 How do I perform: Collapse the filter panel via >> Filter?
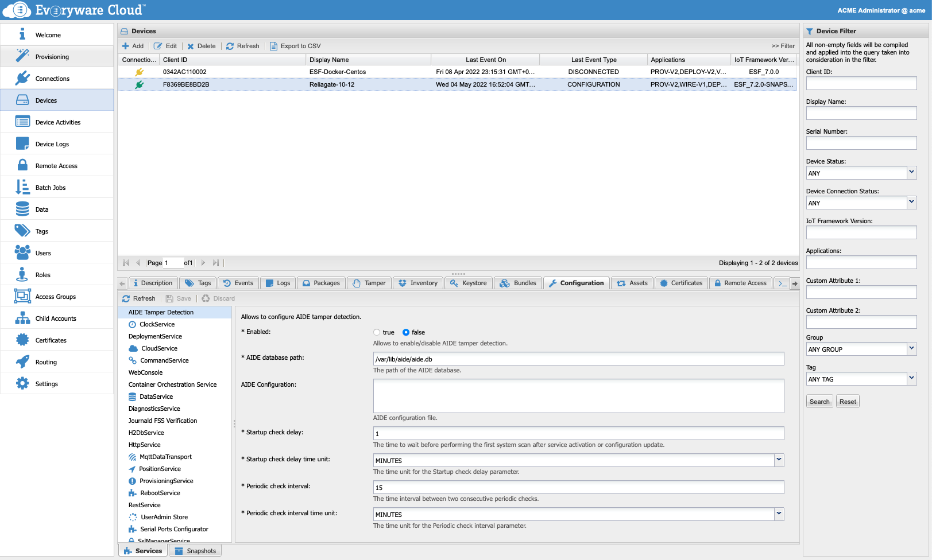coord(783,46)
